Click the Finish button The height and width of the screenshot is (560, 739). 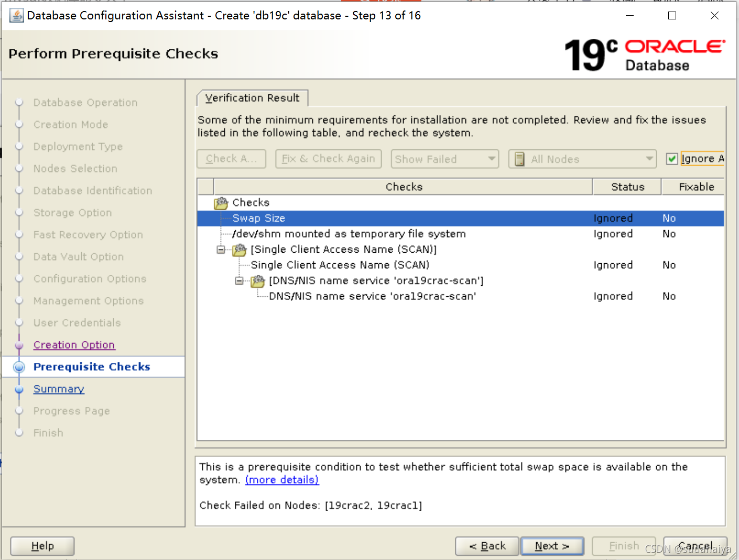[x=624, y=546]
